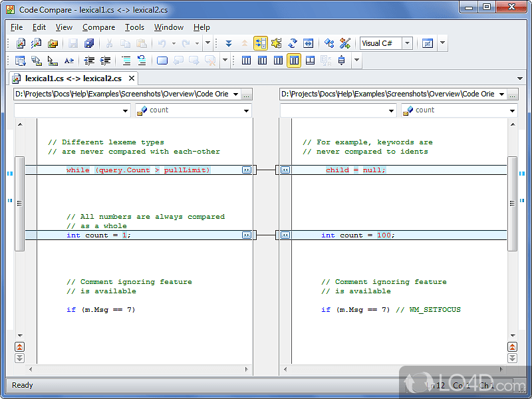Switch to the horizontal split layout button
Image resolution: width=532 pixels, height=399 pixels.
pyautogui.click(x=310, y=61)
